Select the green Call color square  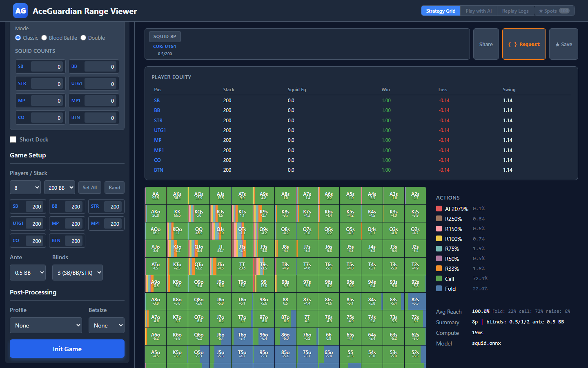439,278
